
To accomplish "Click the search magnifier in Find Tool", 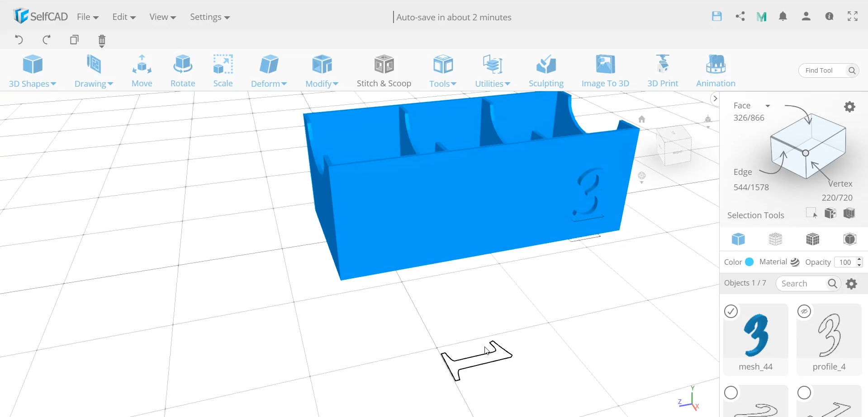I will pyautogui.click(x=852, y=70).
